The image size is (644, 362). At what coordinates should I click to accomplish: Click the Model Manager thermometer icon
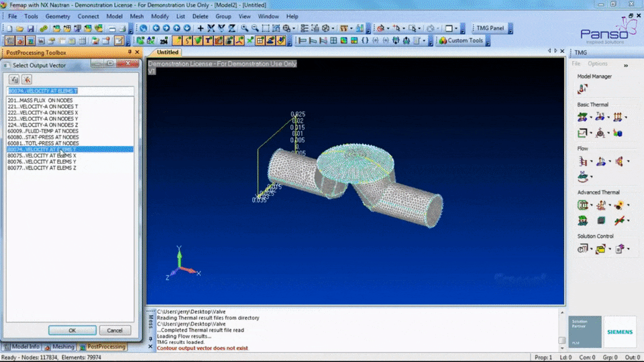coord(582,88)
